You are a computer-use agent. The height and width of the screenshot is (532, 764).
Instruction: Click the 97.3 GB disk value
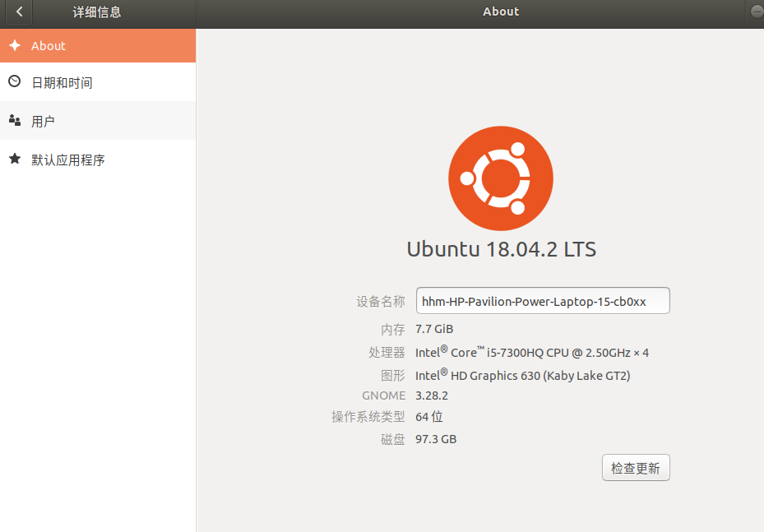coord(436,438)
